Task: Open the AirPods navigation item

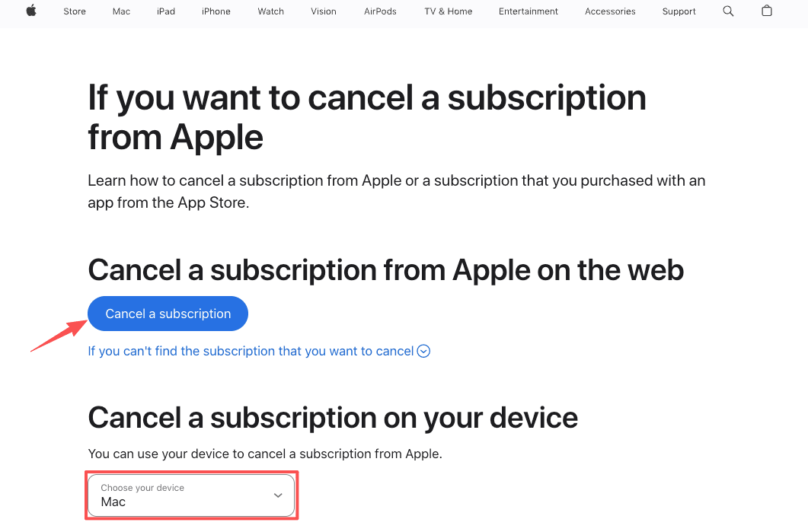Action: [379, 11]
